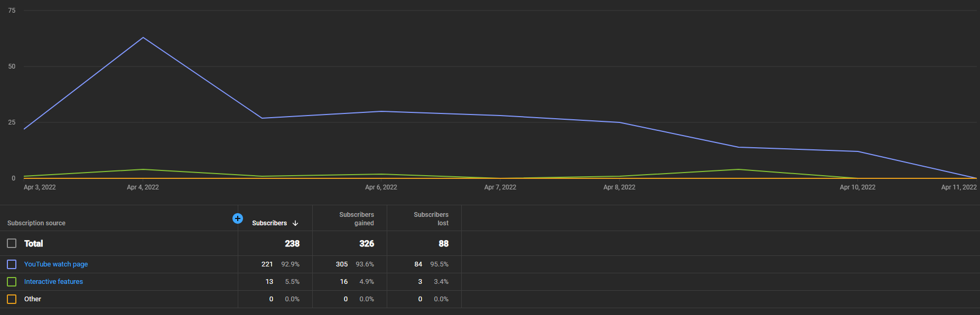The image size is (980, 315).
Task: Sort by the Subscribers column header
Action: pyautogui.click(x=269, y=223)
